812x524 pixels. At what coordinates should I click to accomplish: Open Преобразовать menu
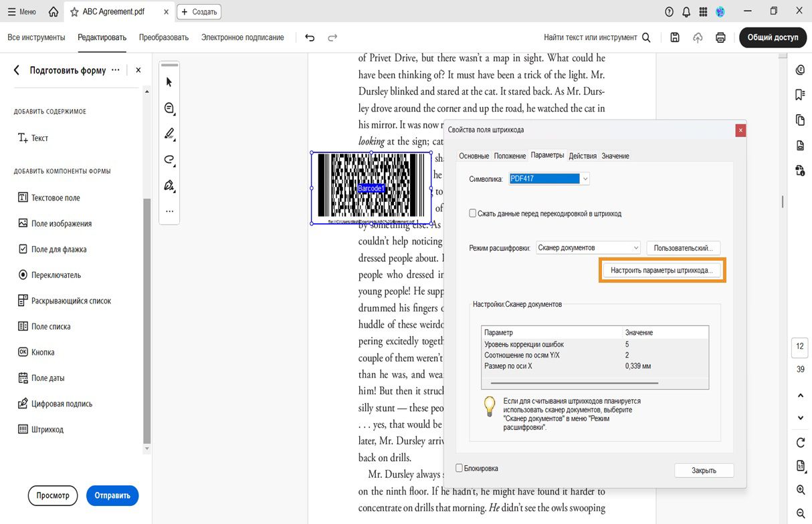164,37
